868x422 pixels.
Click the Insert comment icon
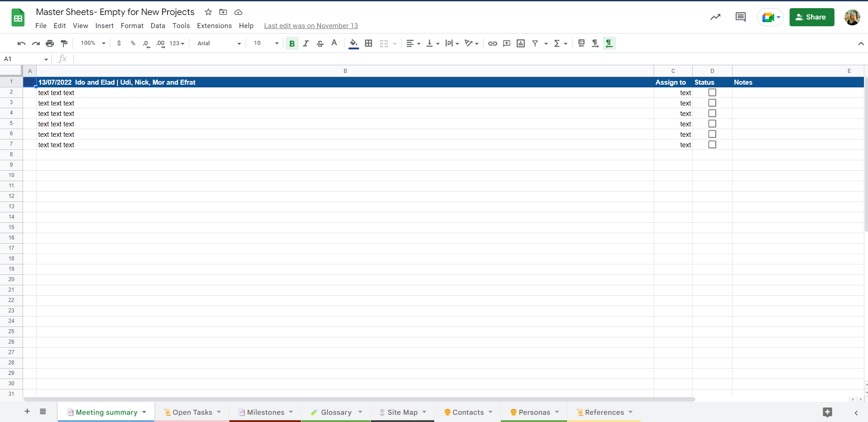pos(507,43)
